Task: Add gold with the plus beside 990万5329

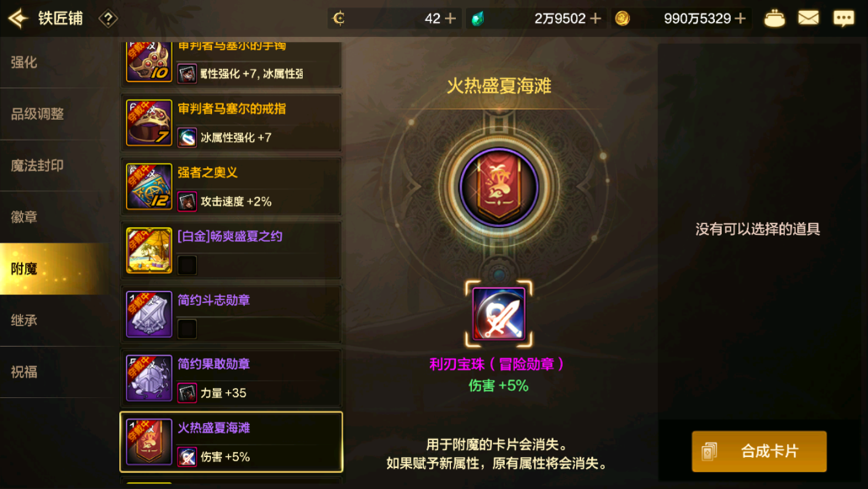Action: [x=740, y=19]
